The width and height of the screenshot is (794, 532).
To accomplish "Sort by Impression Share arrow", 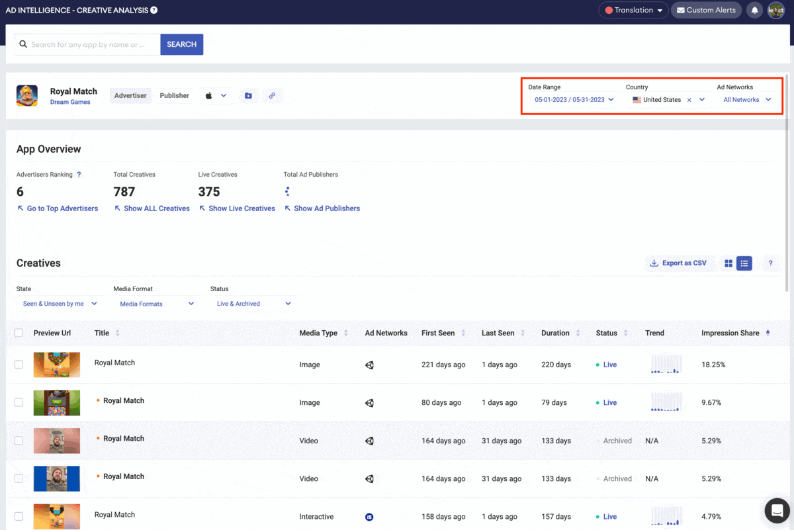I will 768,333.
